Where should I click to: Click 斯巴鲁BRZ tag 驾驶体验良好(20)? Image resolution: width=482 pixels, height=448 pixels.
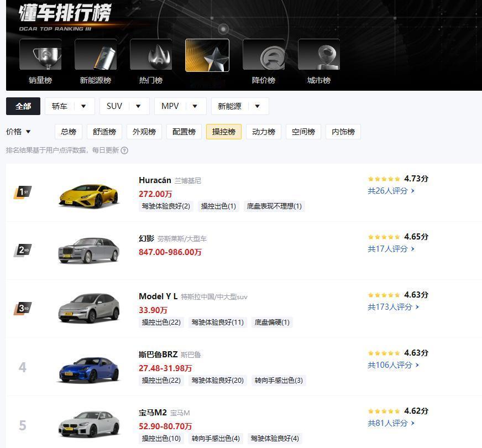(218, 381)
